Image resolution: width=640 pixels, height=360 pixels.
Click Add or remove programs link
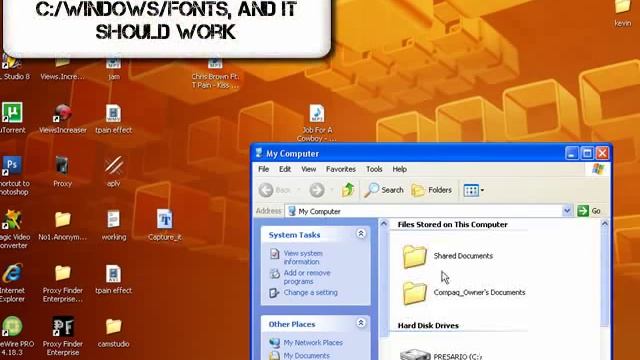[x=307, y=277]
